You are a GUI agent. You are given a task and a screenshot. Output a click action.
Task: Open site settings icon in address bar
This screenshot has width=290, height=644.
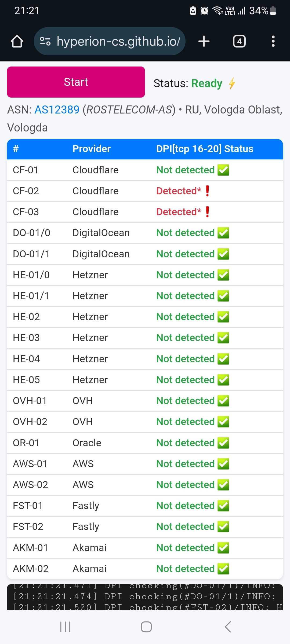tap(45, 41)
